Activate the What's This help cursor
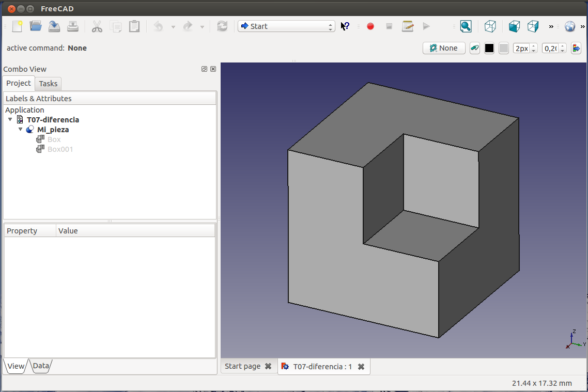Image resolution: width=588 pixels, height=392 pixels. click(x=345, y=26)
